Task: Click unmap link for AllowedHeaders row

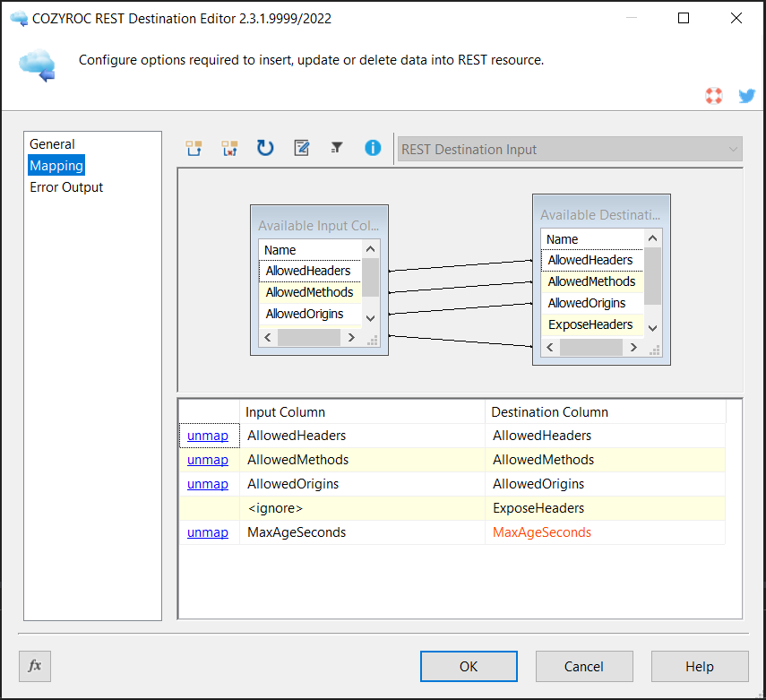Action: tap(207, 436)
